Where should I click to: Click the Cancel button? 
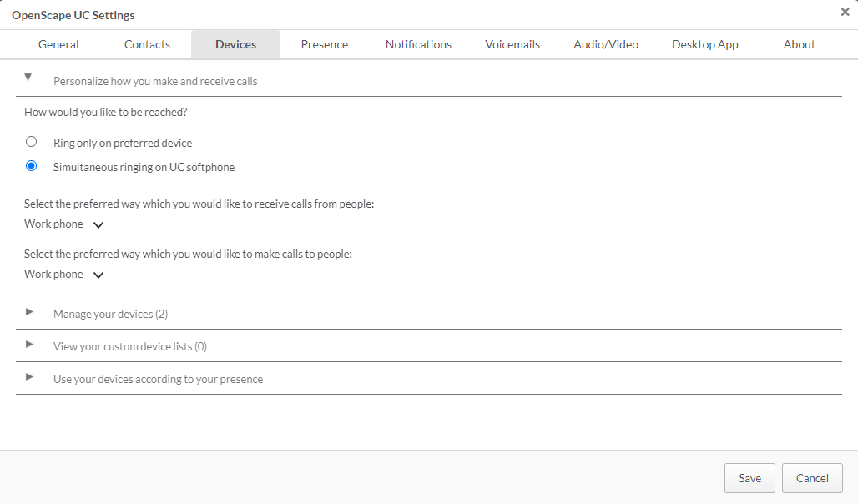pos(812,478)
